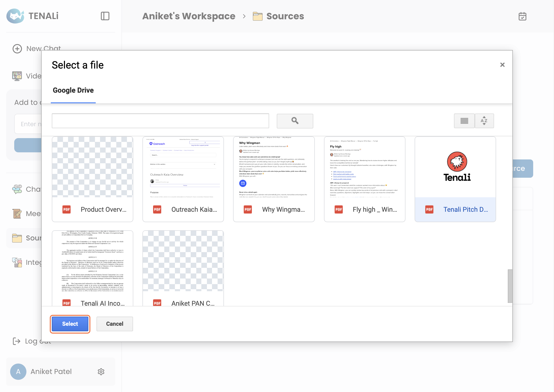This screenshot has width=554, height=392.
Task: Open settings gear next to Aniket Patel
Action: pyautogui.click(x=101, y=372)
